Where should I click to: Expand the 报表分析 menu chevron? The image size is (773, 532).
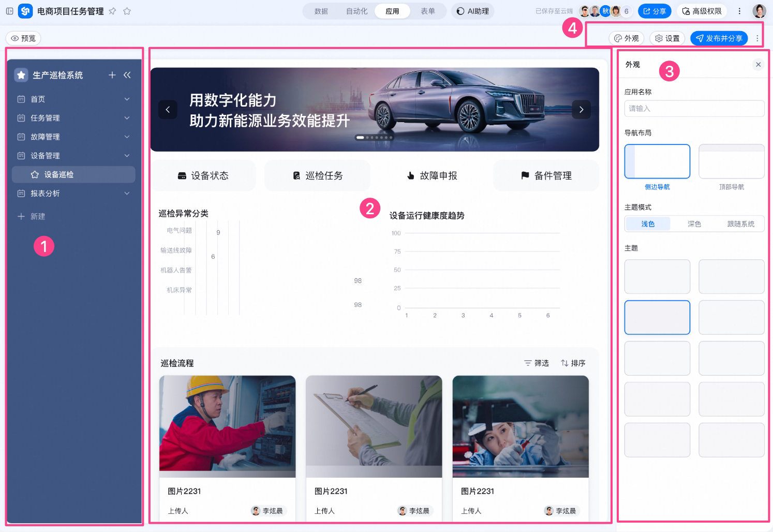127,193
